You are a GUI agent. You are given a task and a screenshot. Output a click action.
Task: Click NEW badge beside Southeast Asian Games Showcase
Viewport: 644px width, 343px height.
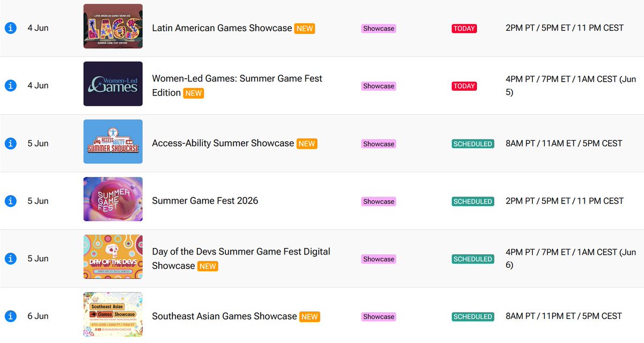point(310,317)
